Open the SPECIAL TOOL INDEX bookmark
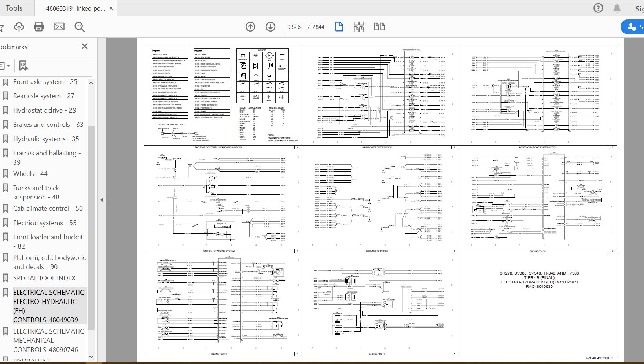 [x=44, y=278]
